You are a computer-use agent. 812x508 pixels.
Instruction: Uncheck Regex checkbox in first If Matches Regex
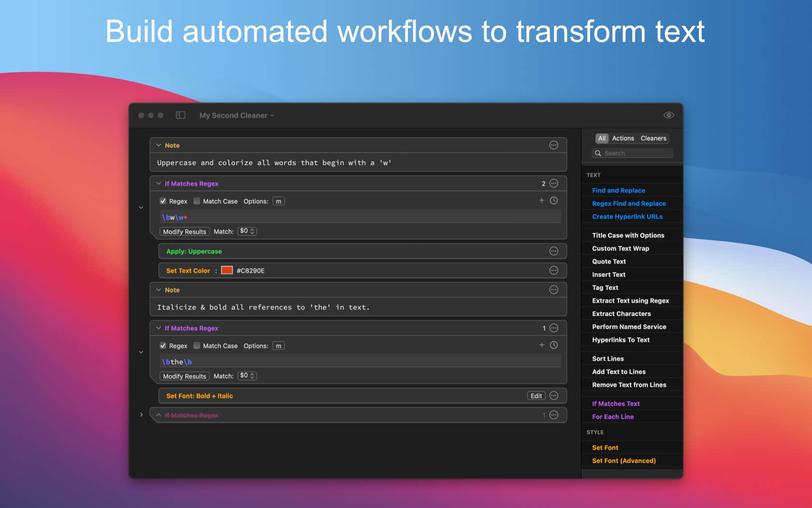tap(163, 201)
